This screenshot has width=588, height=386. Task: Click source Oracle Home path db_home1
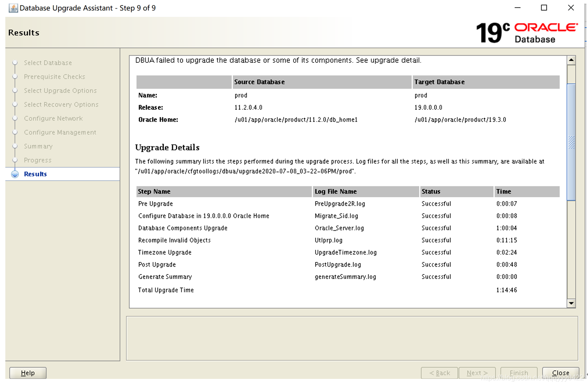click(x=296, y=120)
